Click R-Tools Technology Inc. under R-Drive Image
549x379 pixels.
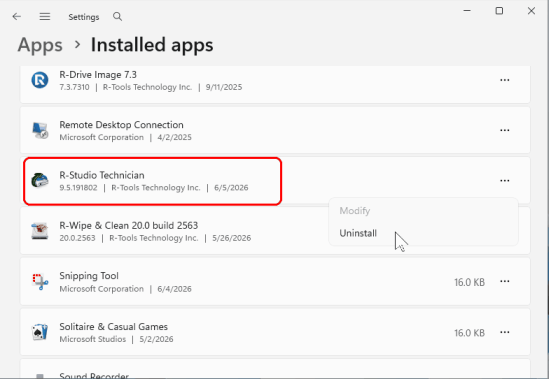pyautogui.click(x=147, y=87)
